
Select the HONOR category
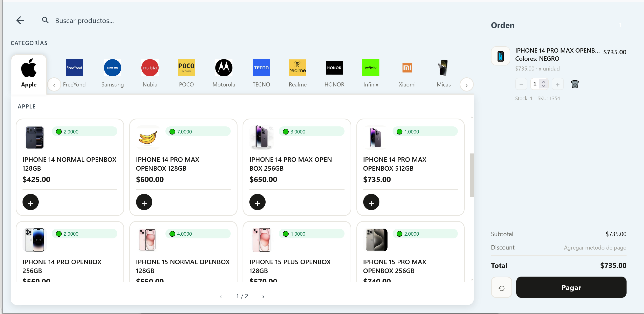334,73
